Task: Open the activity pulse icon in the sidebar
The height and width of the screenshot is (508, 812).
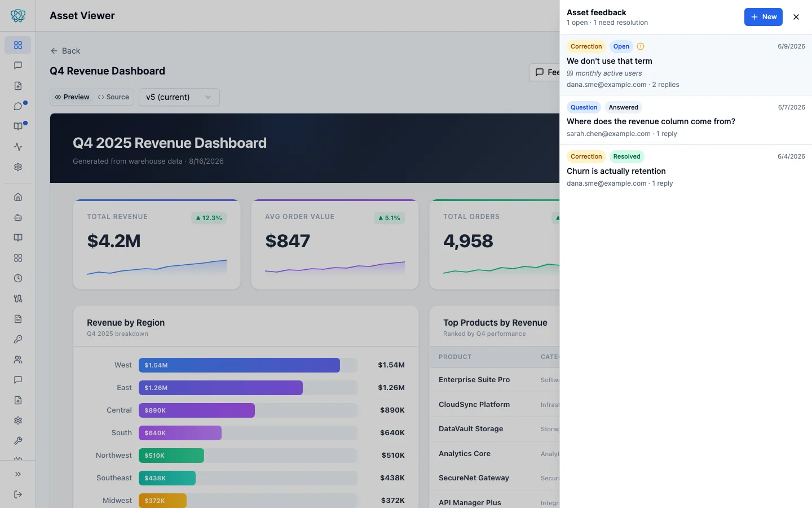Action: (18, 147)
